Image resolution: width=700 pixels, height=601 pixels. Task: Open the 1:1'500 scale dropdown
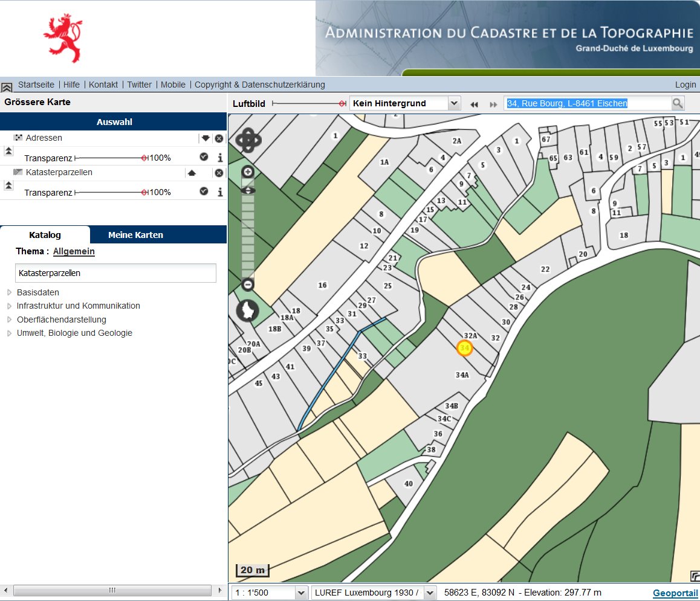pyautogui.click(x=301, y=593)
